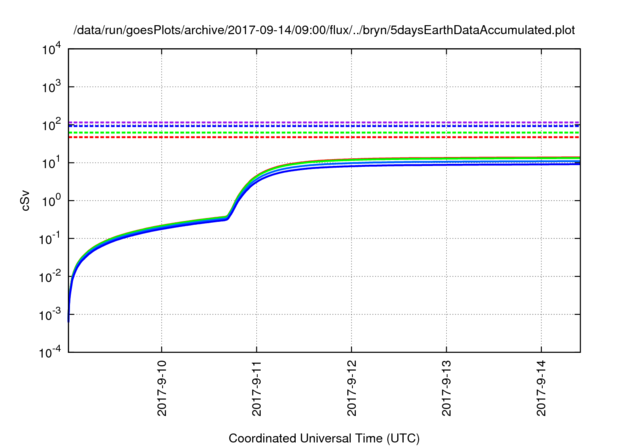This screenshot has height=448, width=640.
Task: Click the y-axis label cSv
Action: [x=25, y=200]
